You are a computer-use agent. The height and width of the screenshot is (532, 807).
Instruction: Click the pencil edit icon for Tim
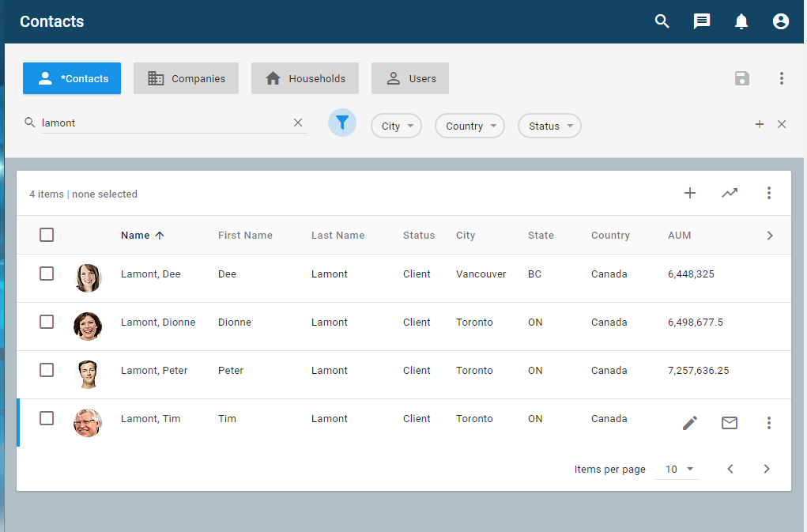click(690, 423)
